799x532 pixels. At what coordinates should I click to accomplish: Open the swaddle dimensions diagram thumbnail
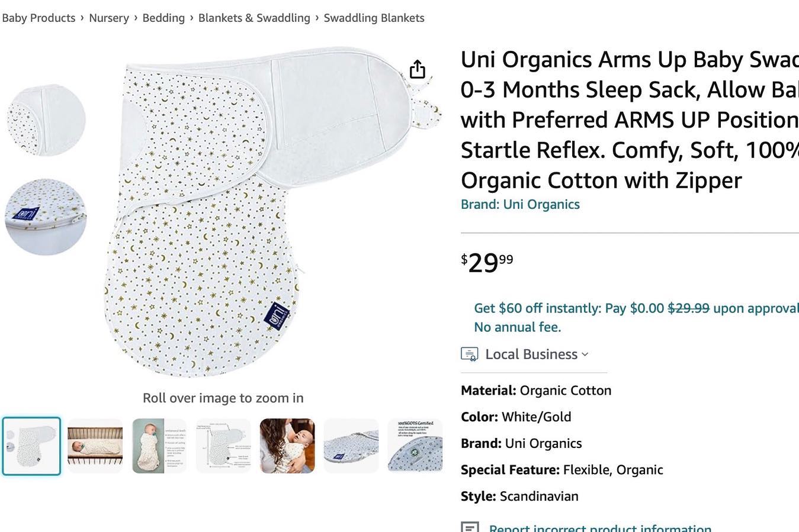coord(223,446)
